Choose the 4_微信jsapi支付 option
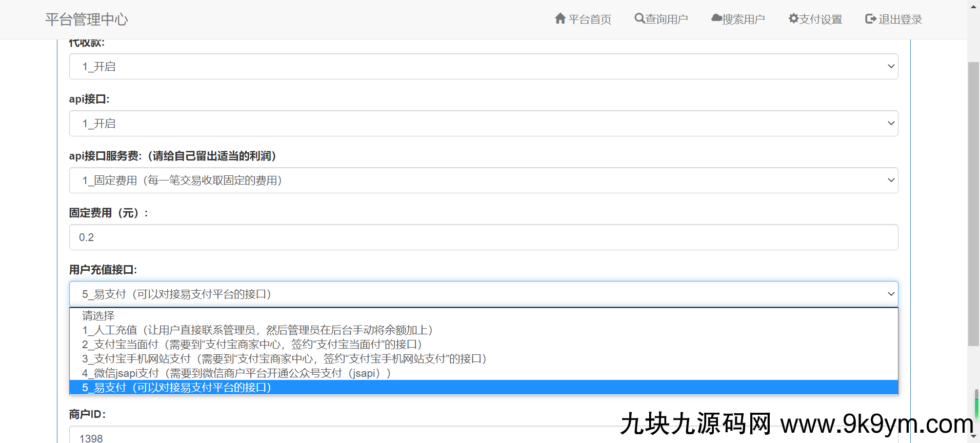 tap(236, 373)
